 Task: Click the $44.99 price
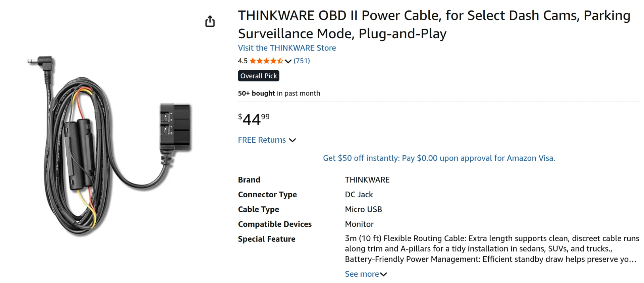pyautogui.click(x=254, y=119)
